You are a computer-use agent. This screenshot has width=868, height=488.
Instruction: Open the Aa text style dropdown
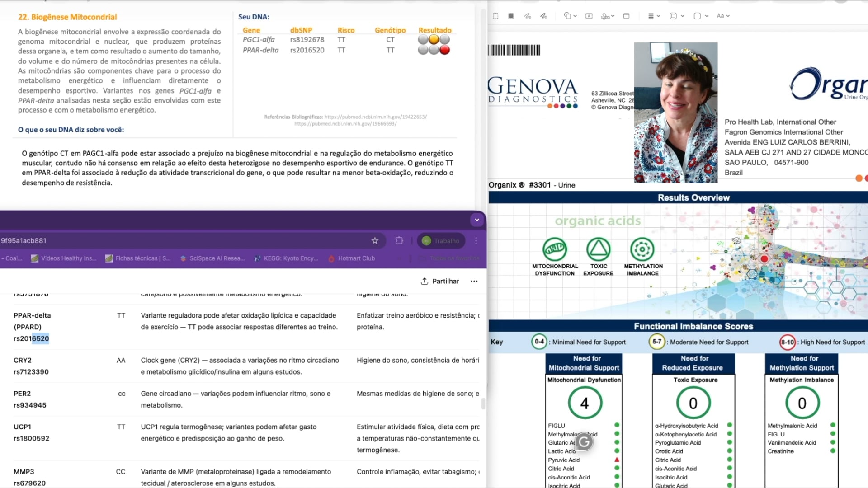723,16
